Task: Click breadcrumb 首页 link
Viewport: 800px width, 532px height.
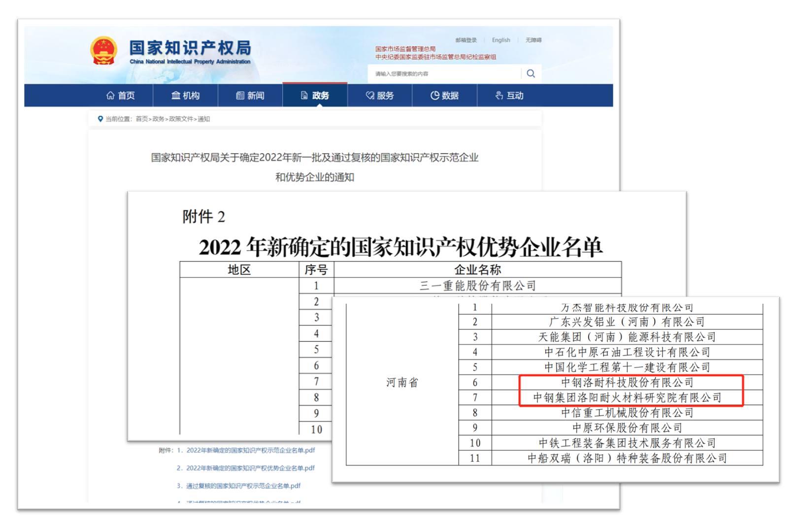Action: 142,119
